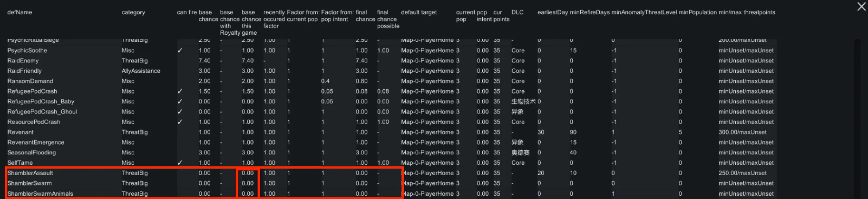The height and width of the screenshot is (199, 868).
Task: Click the 'min/max threatpoints' header
Action: pos(747,12)
